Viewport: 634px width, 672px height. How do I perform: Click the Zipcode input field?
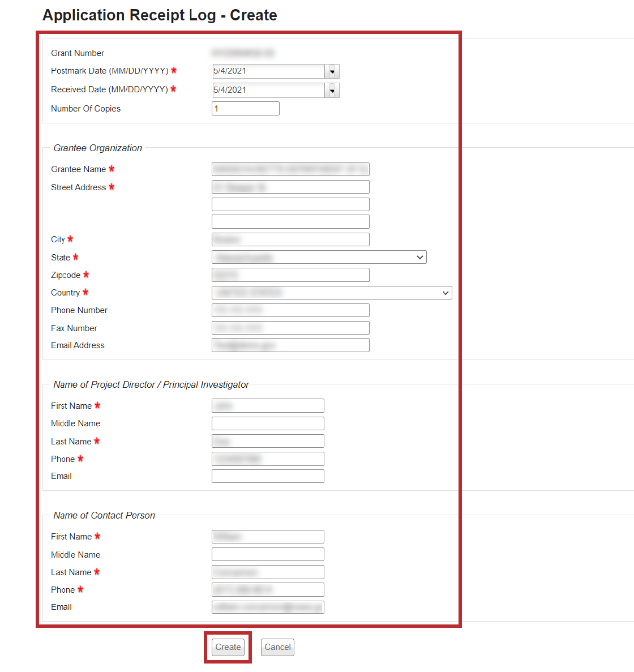click(290, 275)
